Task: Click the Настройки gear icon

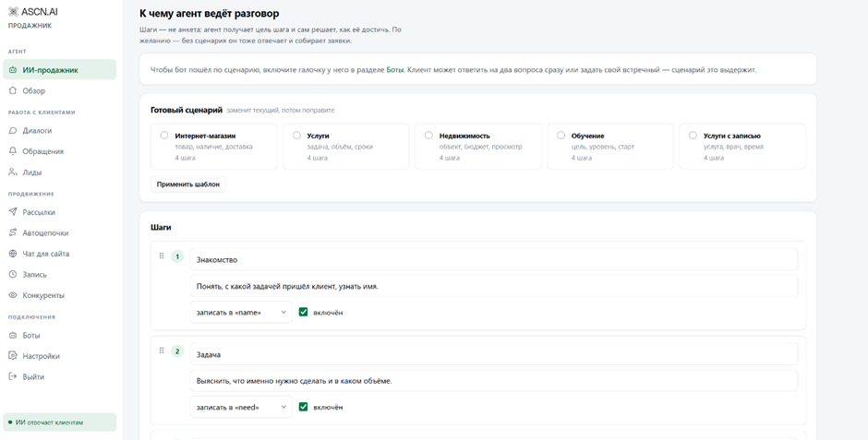Action: 13,356
